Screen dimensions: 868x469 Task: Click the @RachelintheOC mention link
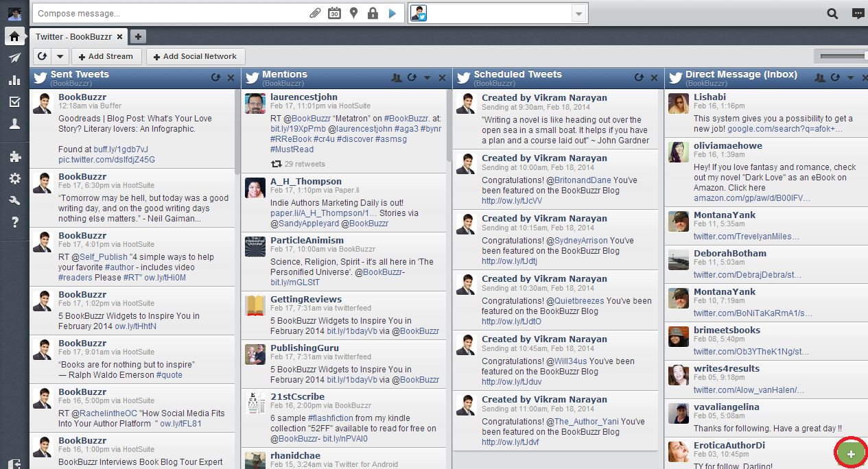(x=104, y=413)
